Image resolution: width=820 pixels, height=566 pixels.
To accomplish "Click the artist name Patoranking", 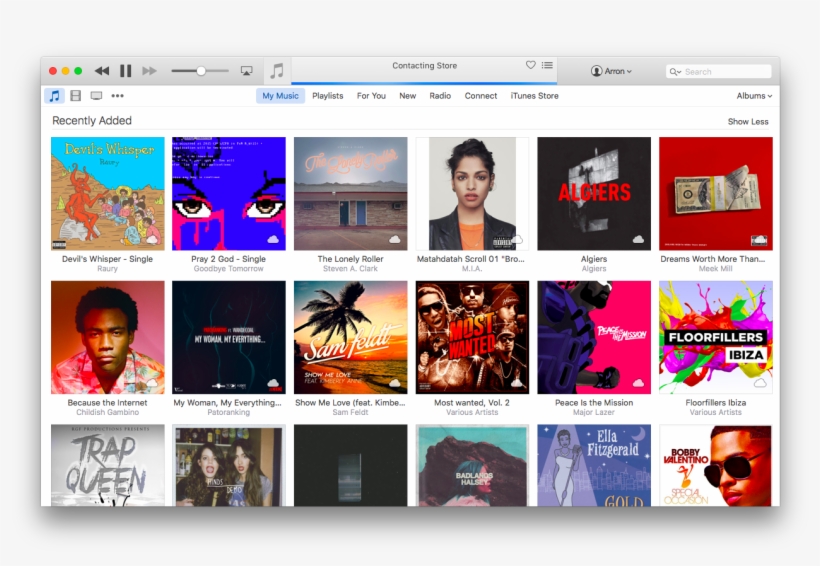I will [229, 412].
